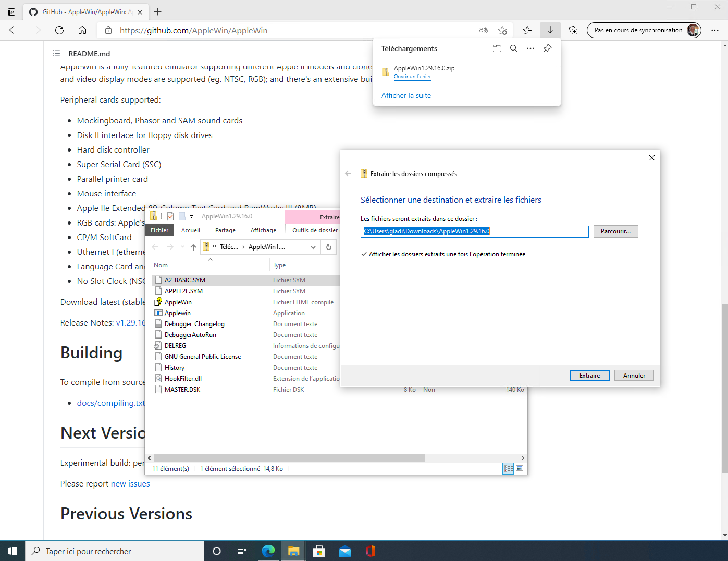Refresh the File Explorer folder view

(328, 247)
